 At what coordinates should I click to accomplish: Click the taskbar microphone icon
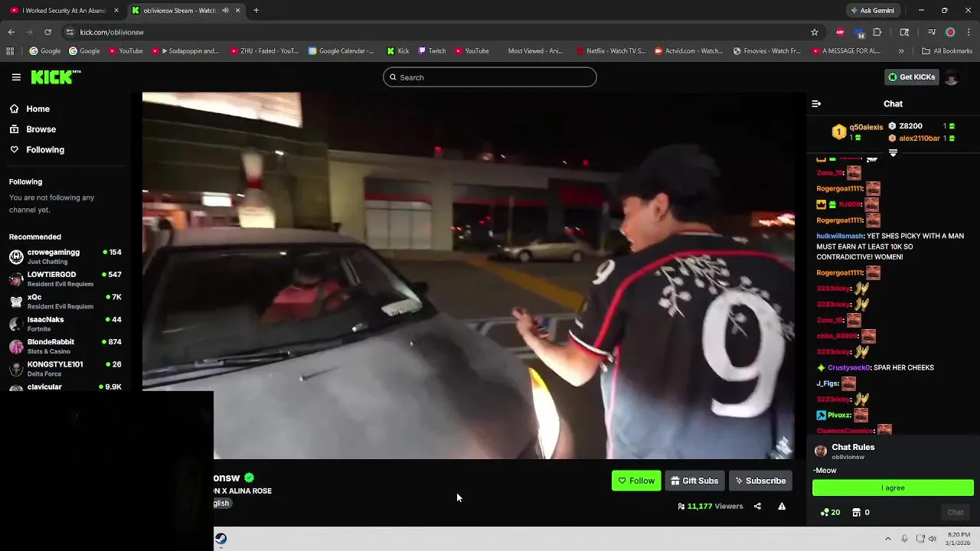click(904, 539)
